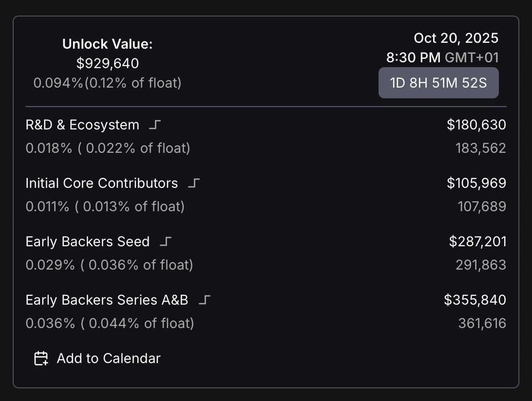Viewport: 532px width, 401px height.
Task: Click the 361,616 token amount
Action: click(482, 323)
